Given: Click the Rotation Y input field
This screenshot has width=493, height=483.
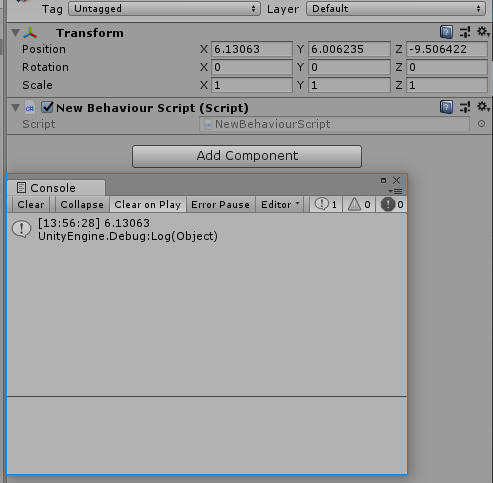Looking at the screenshot, I should tap(349, 67).
